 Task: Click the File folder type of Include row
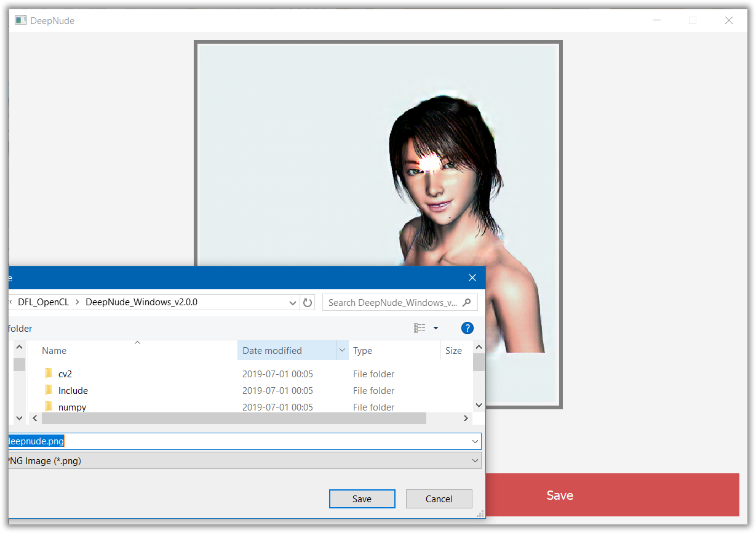[373, 390]
